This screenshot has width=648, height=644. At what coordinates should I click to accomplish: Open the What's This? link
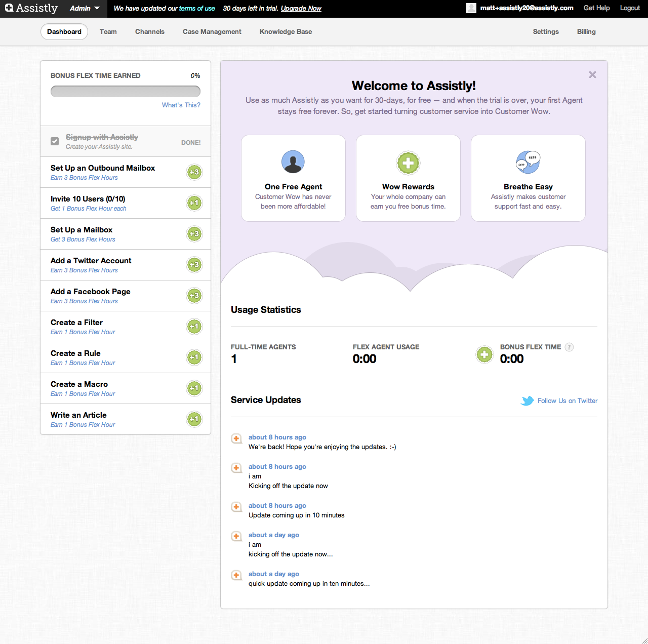tap(181, 105)
